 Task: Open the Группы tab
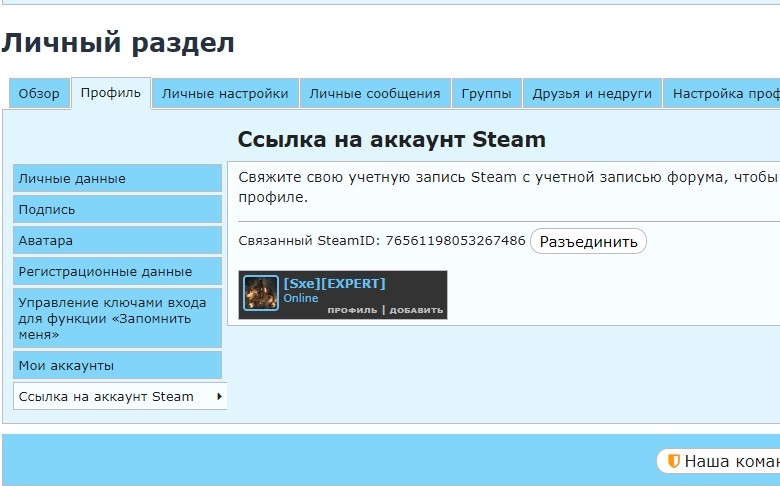click(x=486, y=94)
